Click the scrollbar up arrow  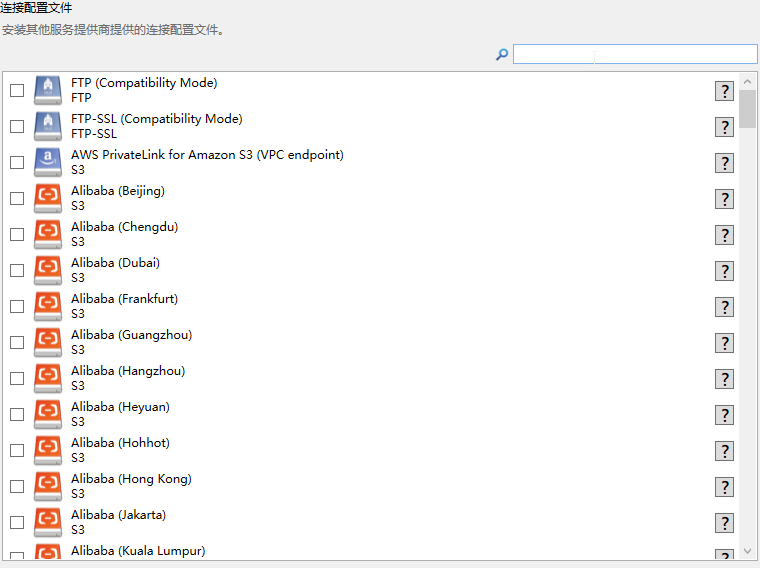[x=747, y=81]
